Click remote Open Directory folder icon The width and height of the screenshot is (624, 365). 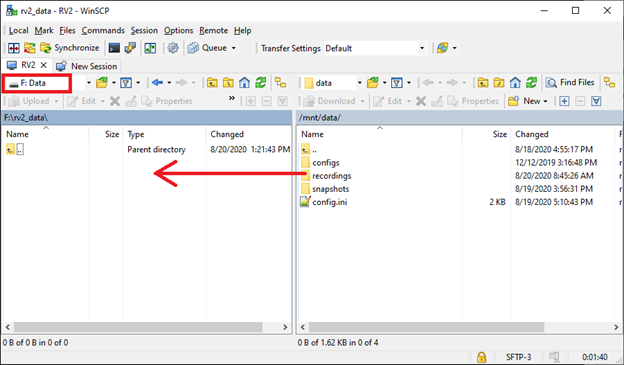pyautogui.click(x=373, y=83)
